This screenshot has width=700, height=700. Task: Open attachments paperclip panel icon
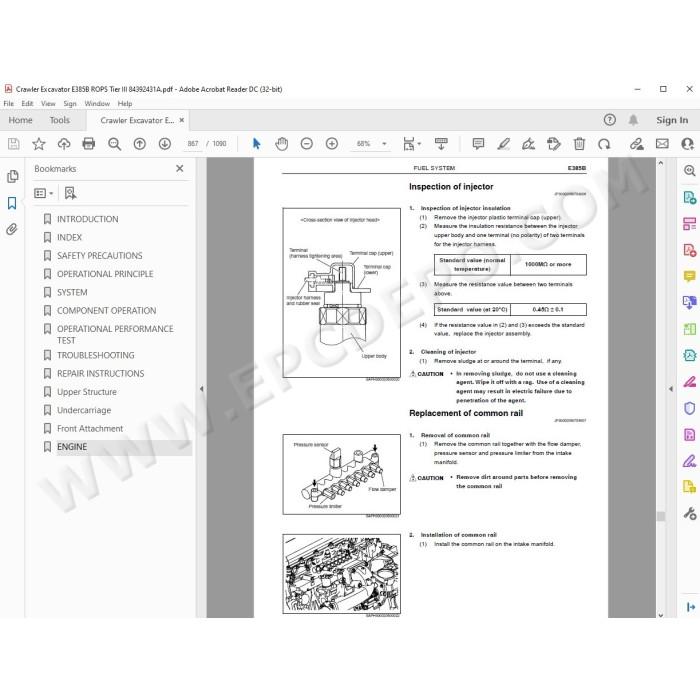12,229
